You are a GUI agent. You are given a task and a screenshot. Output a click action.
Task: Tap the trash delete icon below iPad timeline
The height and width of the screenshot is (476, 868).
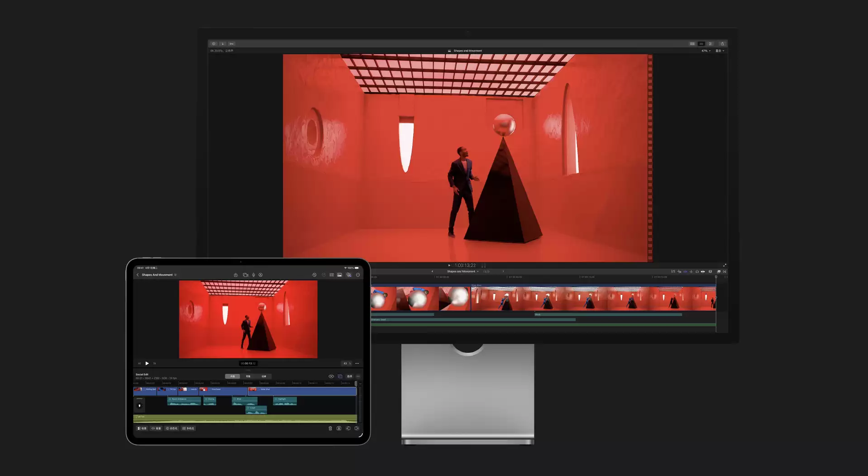click(330, 428)
